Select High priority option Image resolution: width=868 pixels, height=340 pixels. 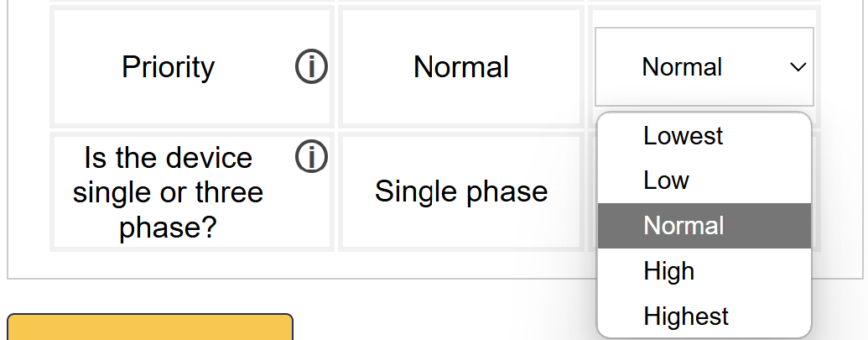coord(668,271)
